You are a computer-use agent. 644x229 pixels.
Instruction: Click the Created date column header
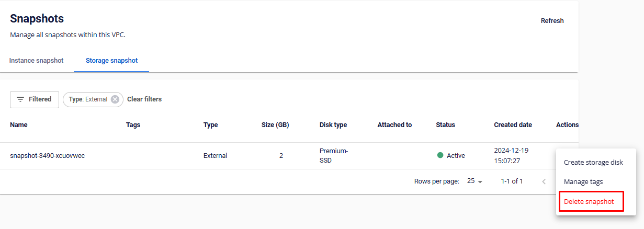tap(513, 125)
